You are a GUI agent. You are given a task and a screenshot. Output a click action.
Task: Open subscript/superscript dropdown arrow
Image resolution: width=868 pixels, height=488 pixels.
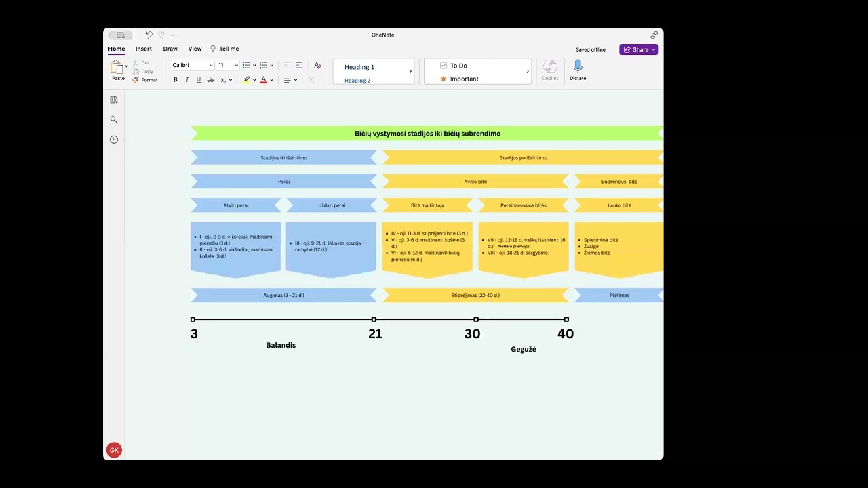[x=231, y=80]
